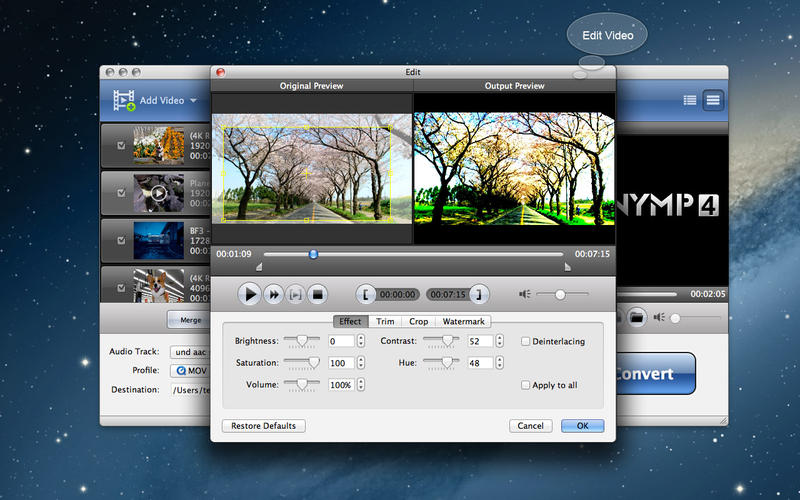Viewport: 800px width, 500px height.
Task: Uncheck the first video in the file list
Action: (122, 144)
